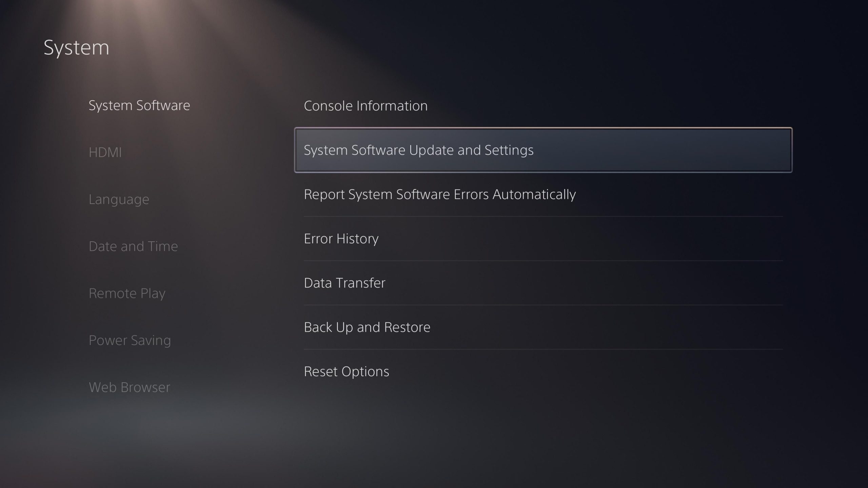868x488 pixels.
Task: Open Back Up and Restore
Action: click(x=367, y=327)
